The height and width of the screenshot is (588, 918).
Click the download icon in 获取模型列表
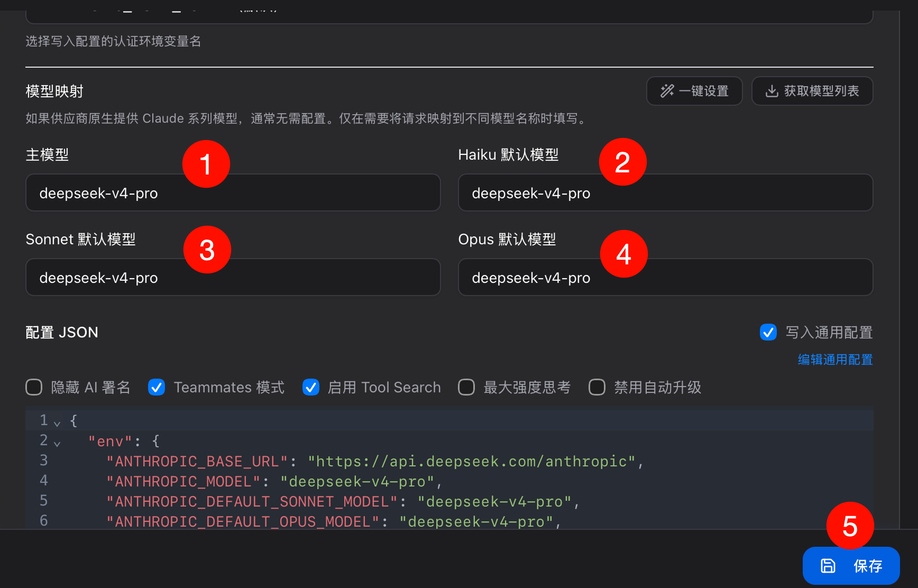(772, 91)
